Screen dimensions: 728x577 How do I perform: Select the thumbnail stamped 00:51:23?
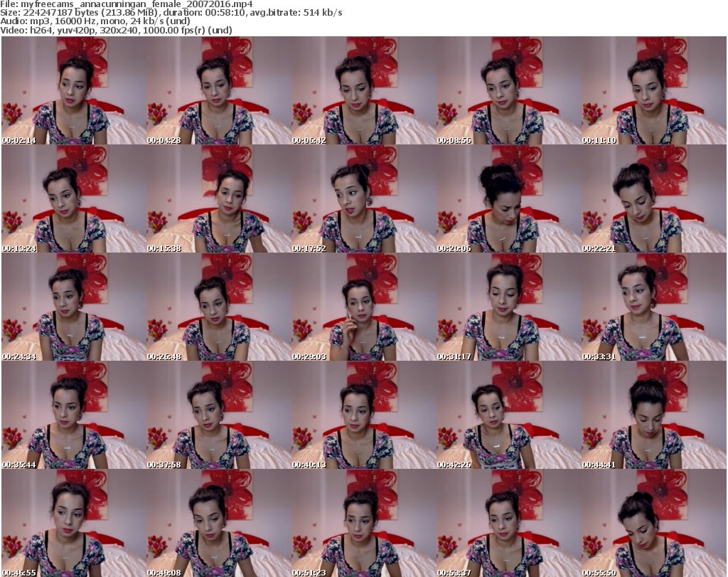click(x=363, y=523)
